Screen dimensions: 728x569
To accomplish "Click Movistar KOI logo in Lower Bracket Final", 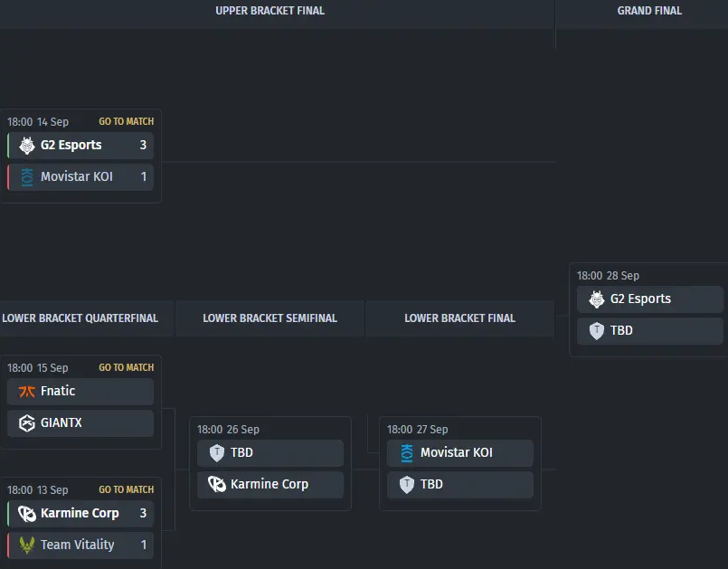I will 406,453.
